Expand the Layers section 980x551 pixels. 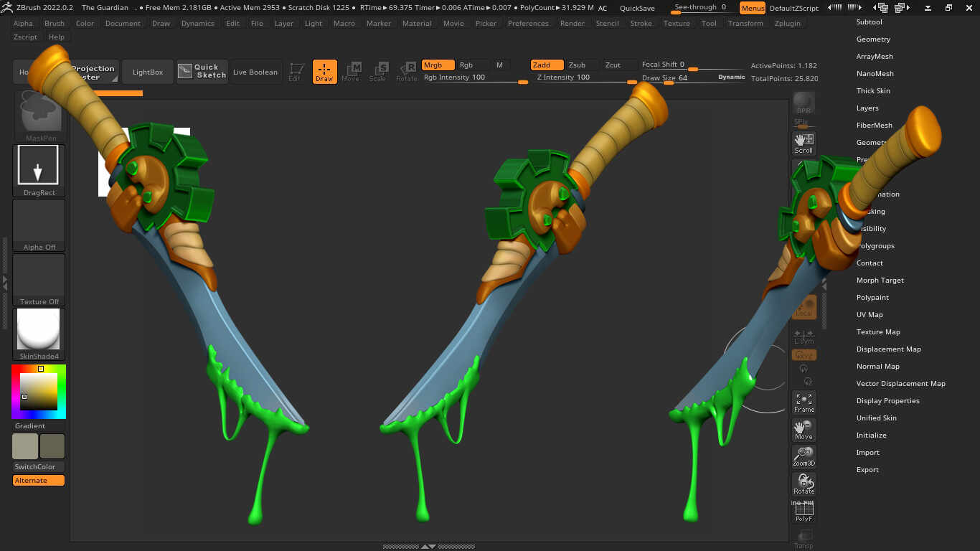click(867, 108)
